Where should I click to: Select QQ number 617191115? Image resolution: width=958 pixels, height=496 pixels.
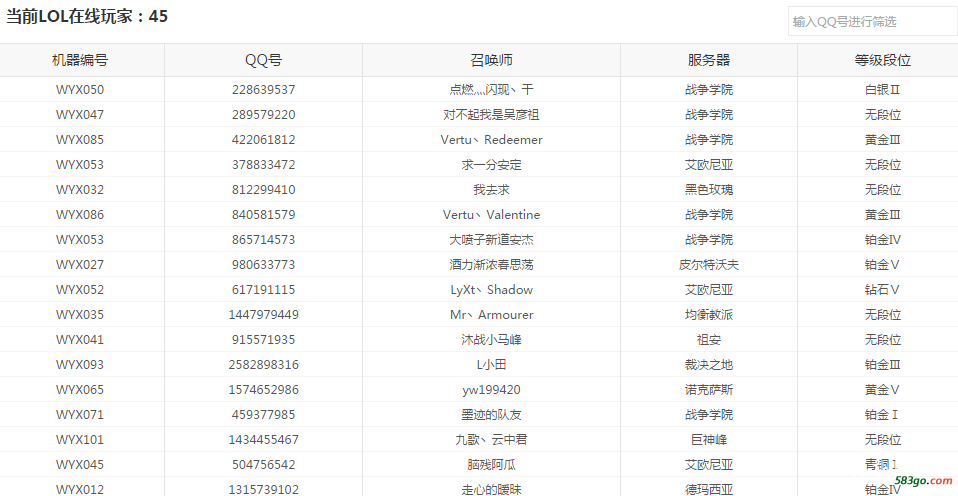[x=263, y=290]
